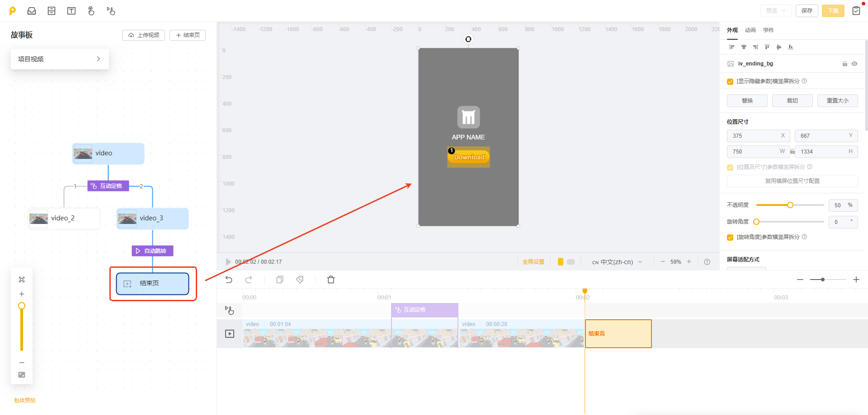The height and width of the screenshot is (415, 868).
Task: Toggle lock on iv_ending_bg layer
Action: click(x=844, y=64)
